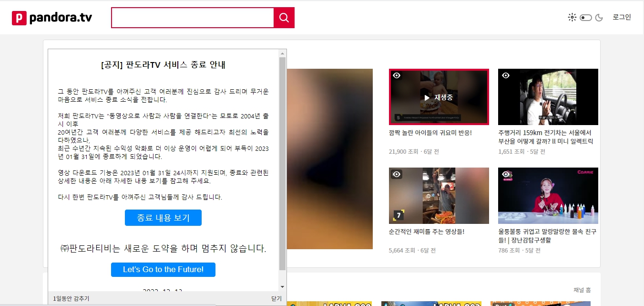Click the popup scrollbar up arrow

pyautogui.click(x=282, y=53)
